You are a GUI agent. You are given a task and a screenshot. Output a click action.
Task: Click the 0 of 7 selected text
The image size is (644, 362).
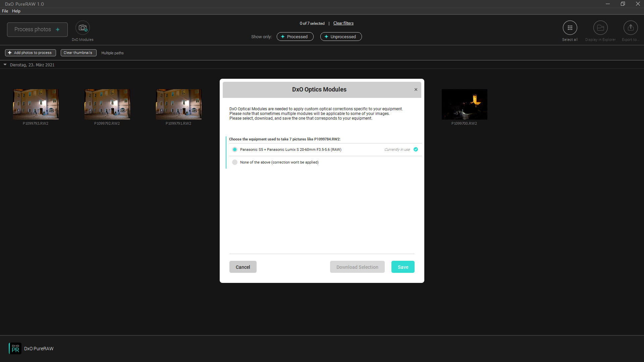[x=312, y=23]
